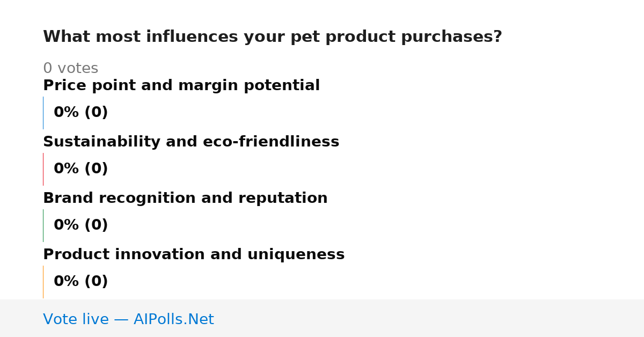Click the AIPolls.Net site name in footer
Image resolution: width=644 pixels, height=337 pixels.
[174, 320]
